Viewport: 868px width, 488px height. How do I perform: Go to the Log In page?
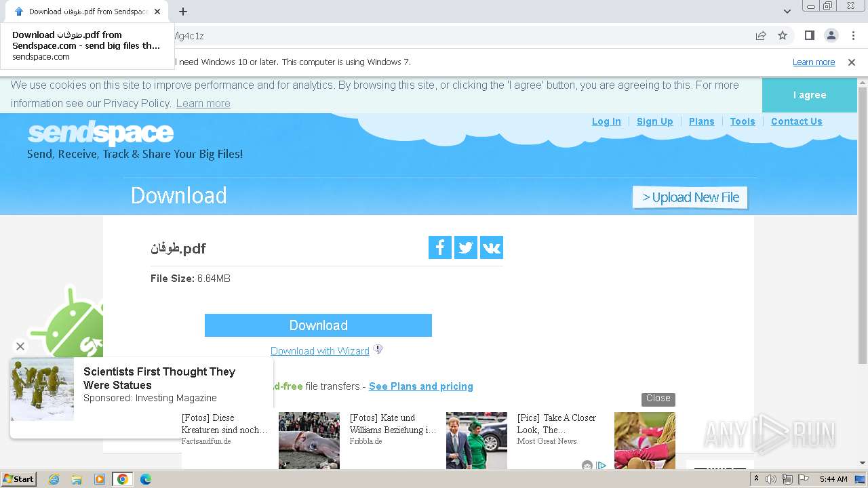coord(606,121)
